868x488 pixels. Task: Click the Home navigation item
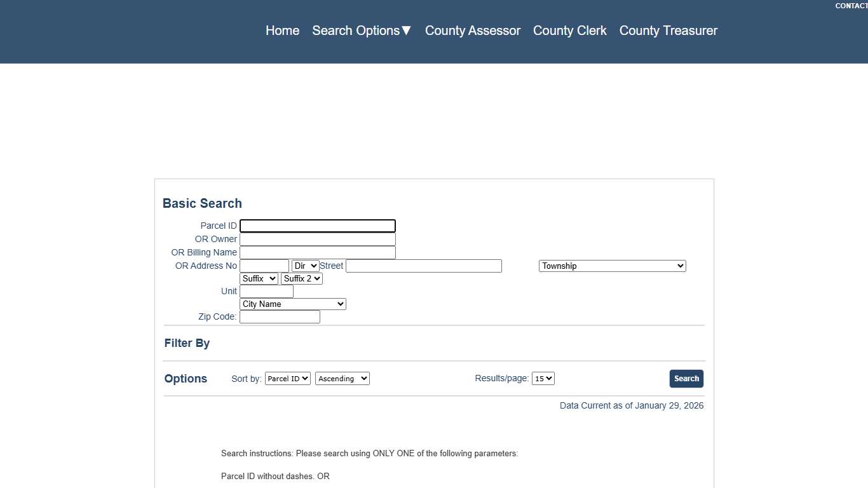click(x=282, y=30)
